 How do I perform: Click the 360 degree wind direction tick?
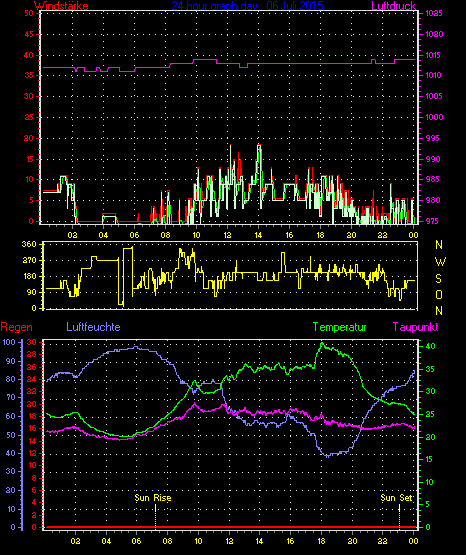point(29,244)
